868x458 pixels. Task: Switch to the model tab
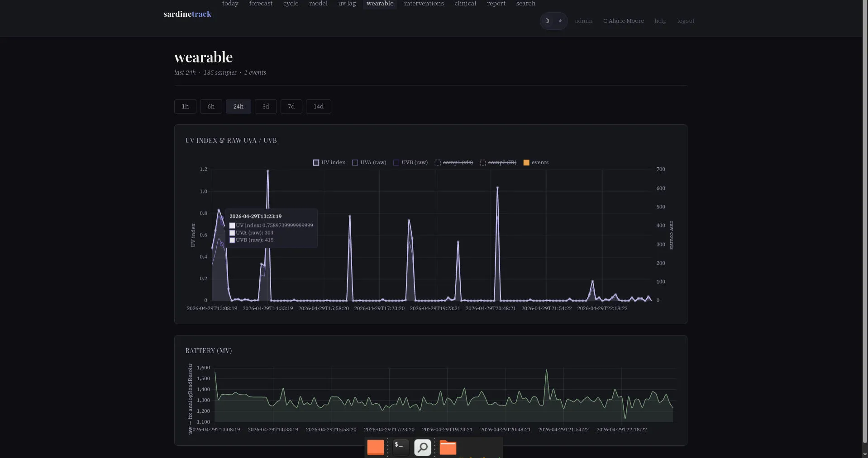click(x=318, y=4)
